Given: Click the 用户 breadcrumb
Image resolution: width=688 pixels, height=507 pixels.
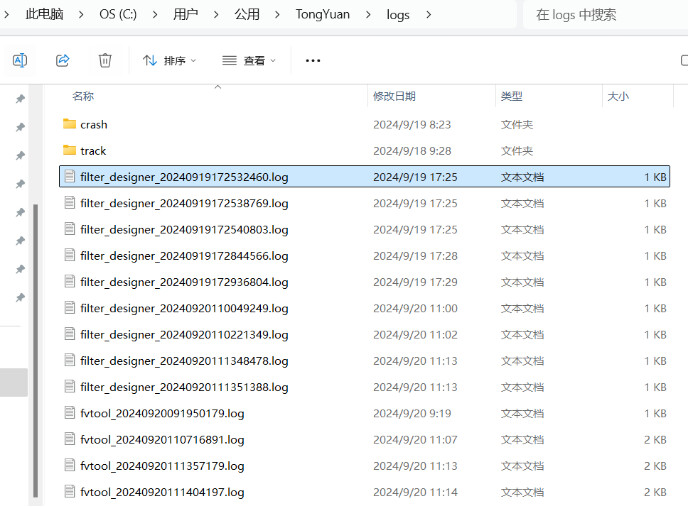Looking at the screenshot, I should pyautogui.click(x=185, y=14).
